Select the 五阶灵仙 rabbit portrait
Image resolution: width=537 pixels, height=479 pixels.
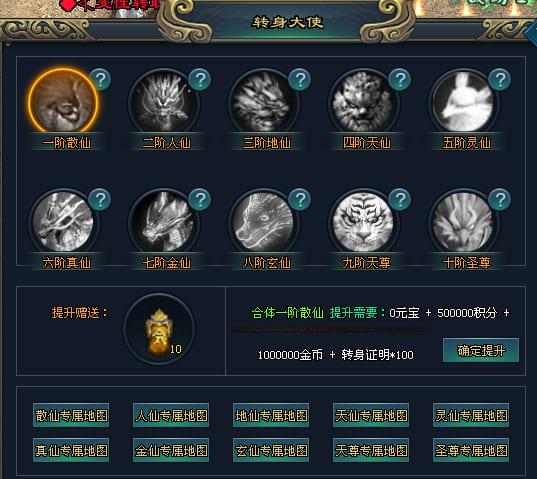pyautogui.click(x=463, y=102)
